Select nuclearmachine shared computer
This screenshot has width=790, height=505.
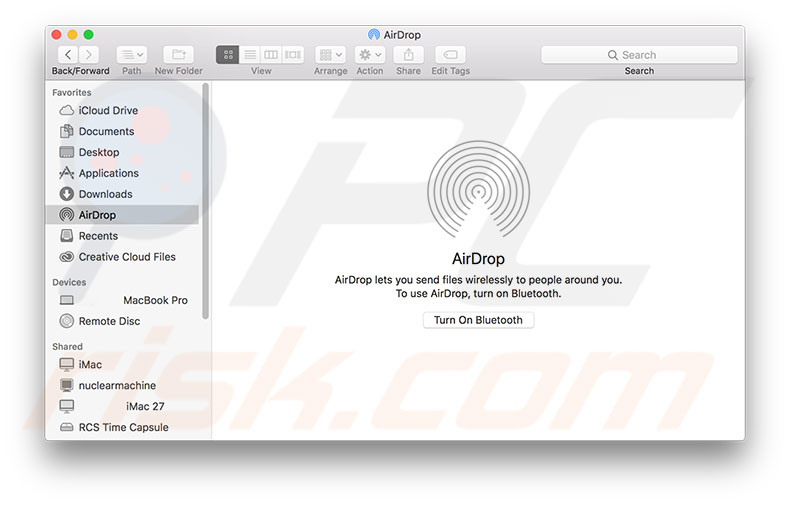(122, 386)
